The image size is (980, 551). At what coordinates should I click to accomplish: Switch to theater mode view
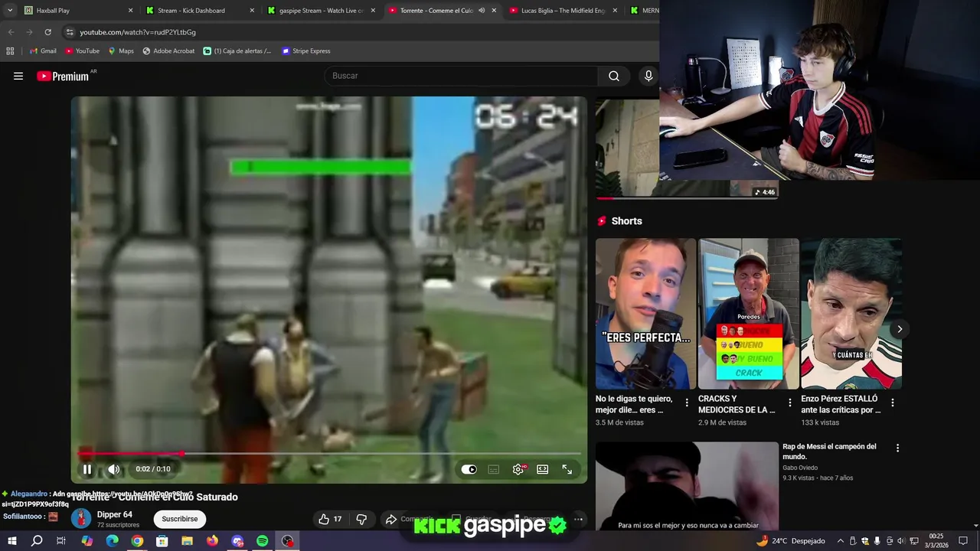pos(543,469)
